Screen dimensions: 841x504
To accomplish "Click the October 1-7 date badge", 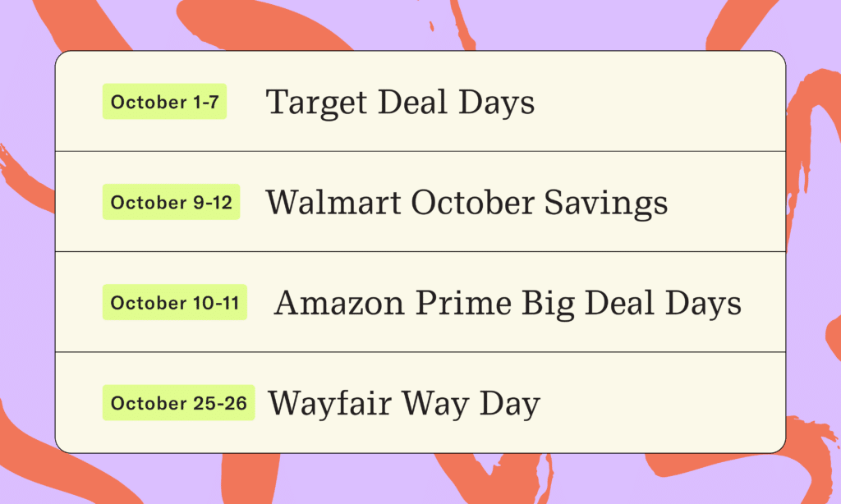I will pos(164,101).
